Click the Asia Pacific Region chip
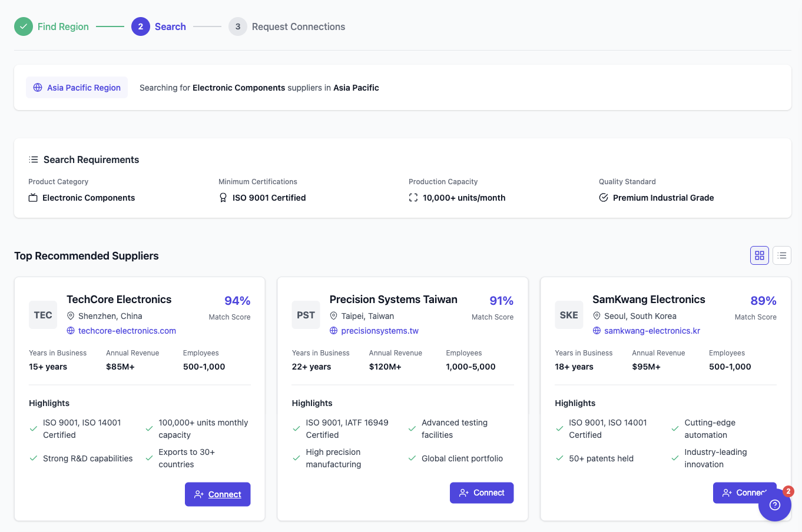This screenshot has height=532, width=802. pos(77,87)
